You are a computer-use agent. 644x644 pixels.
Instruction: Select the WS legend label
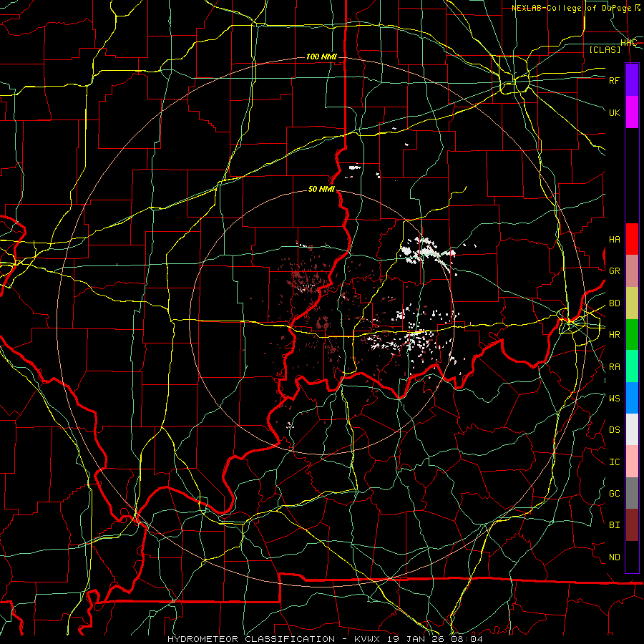click(x=615, y=398)
